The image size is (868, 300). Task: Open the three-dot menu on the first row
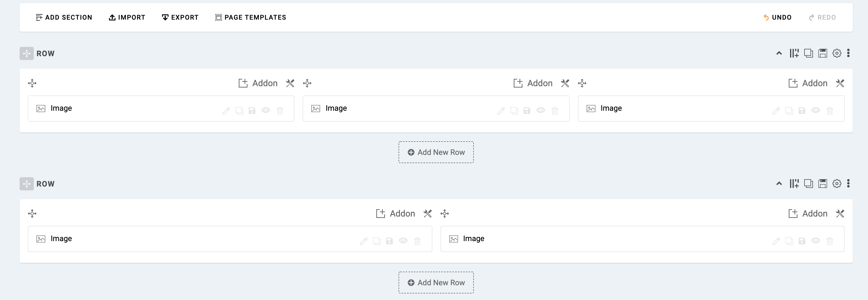tap(848, 53)
